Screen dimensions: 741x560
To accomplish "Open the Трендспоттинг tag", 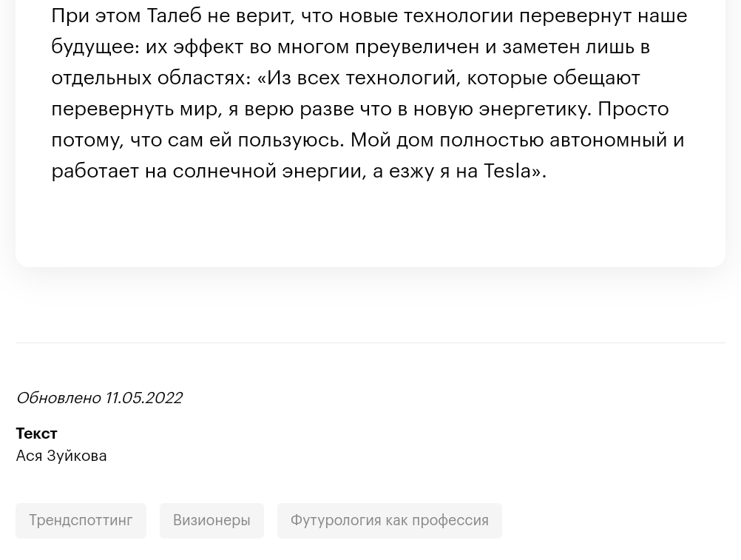I will [x=81, y=520].
